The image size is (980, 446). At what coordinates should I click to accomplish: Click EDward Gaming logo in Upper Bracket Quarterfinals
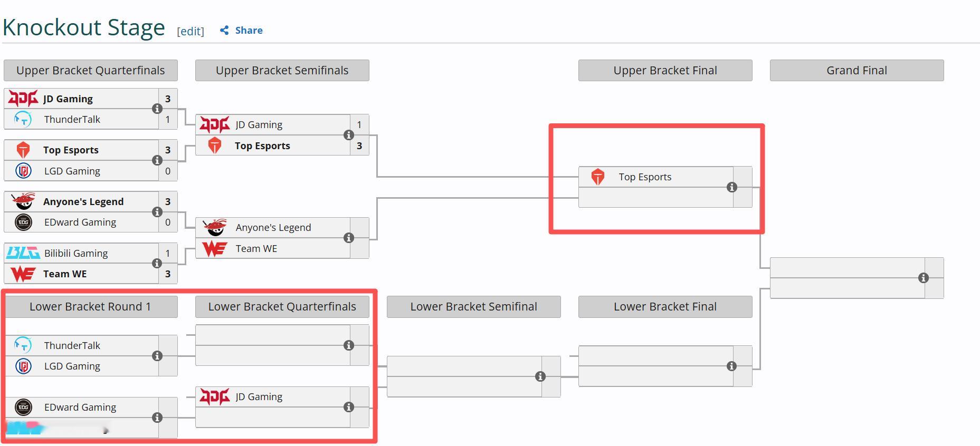pos(23,222)
